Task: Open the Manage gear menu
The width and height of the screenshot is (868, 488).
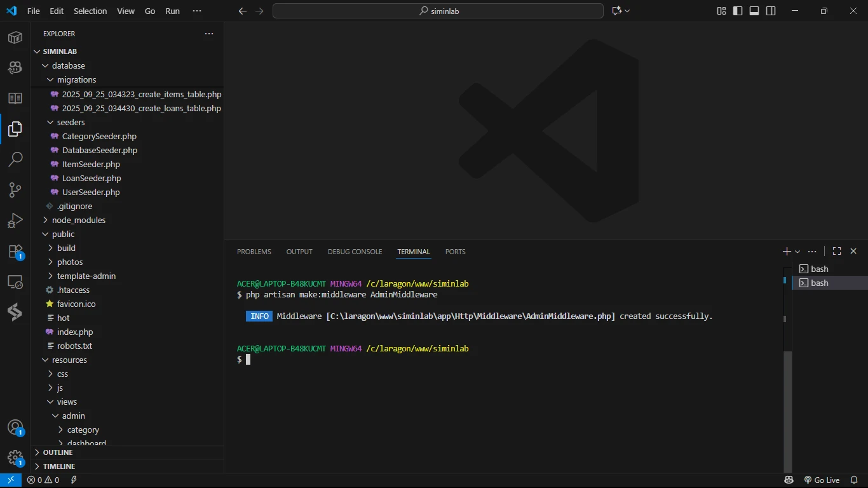Action: tap(15, 458)
